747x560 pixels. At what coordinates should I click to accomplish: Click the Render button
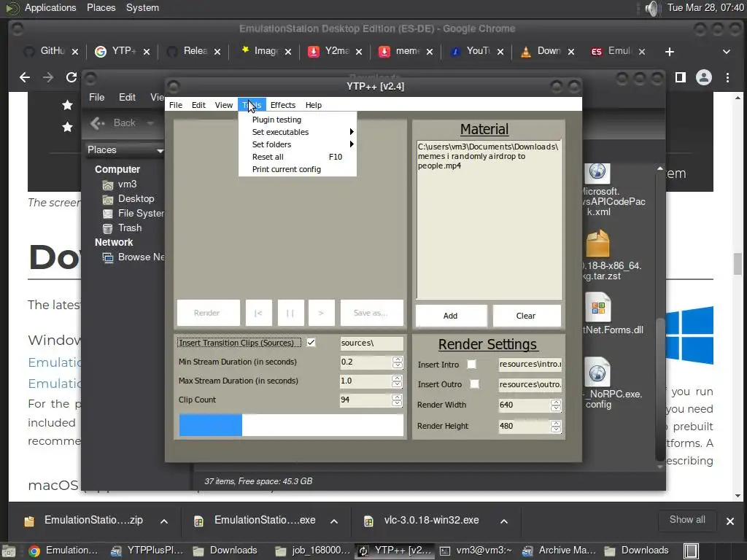(208, 313)
